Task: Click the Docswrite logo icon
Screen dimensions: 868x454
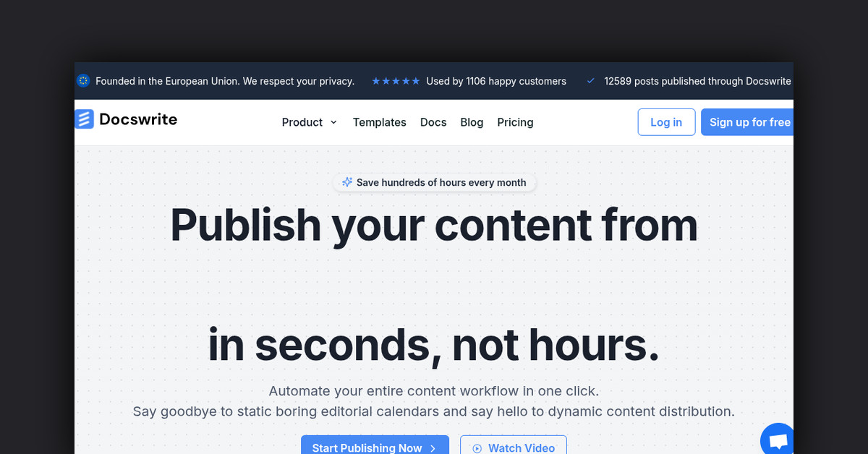Action: point(85,119)
